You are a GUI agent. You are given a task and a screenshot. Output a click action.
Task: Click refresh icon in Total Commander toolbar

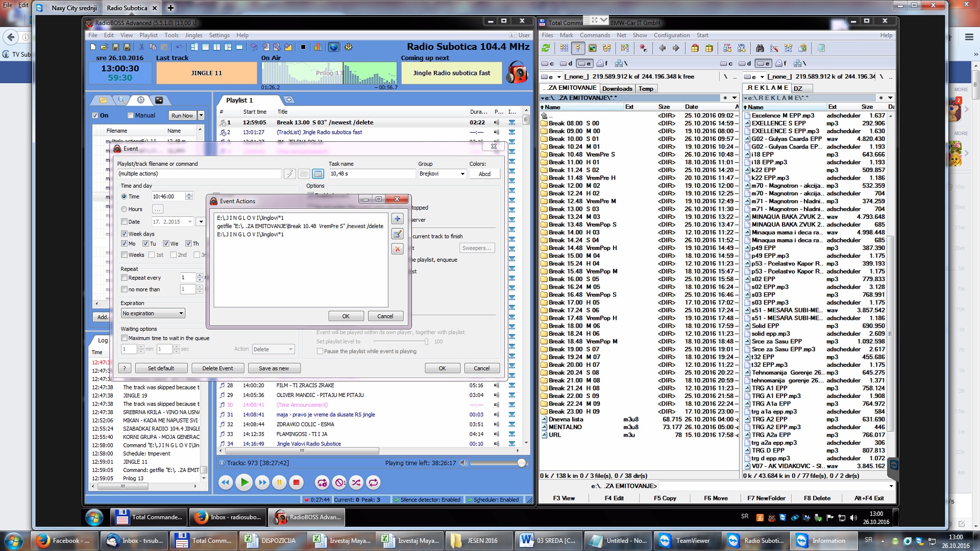(x=546, y=48)
